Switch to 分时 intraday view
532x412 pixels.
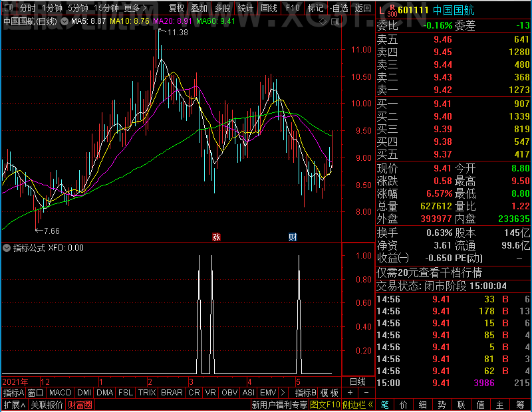tap(27, 8)
